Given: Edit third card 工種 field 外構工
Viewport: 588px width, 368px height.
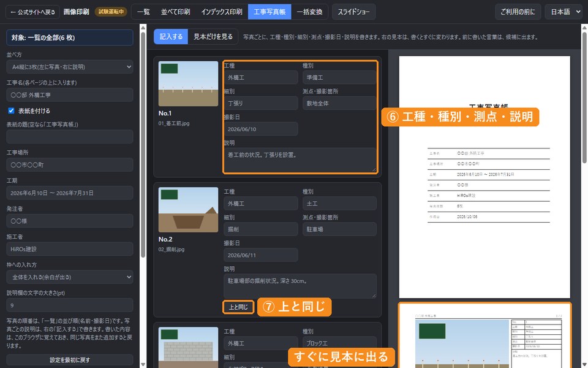Looking at the screenshot, I should 261,343.
